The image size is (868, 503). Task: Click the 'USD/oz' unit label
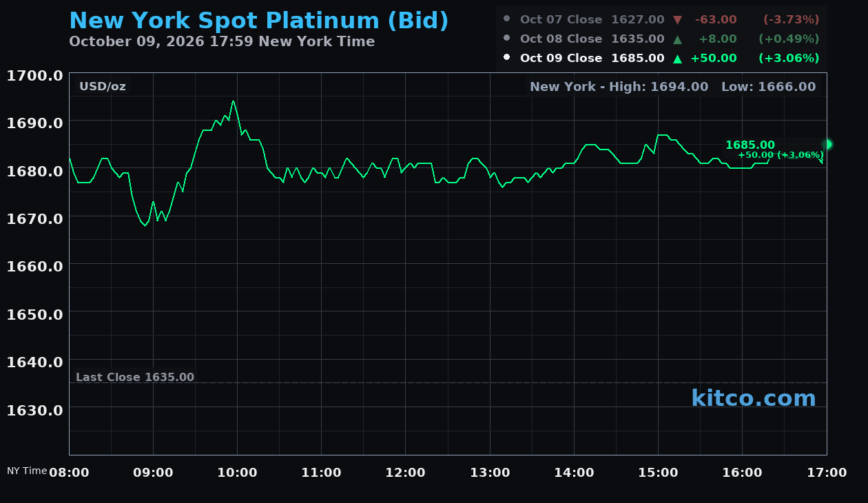103,87
